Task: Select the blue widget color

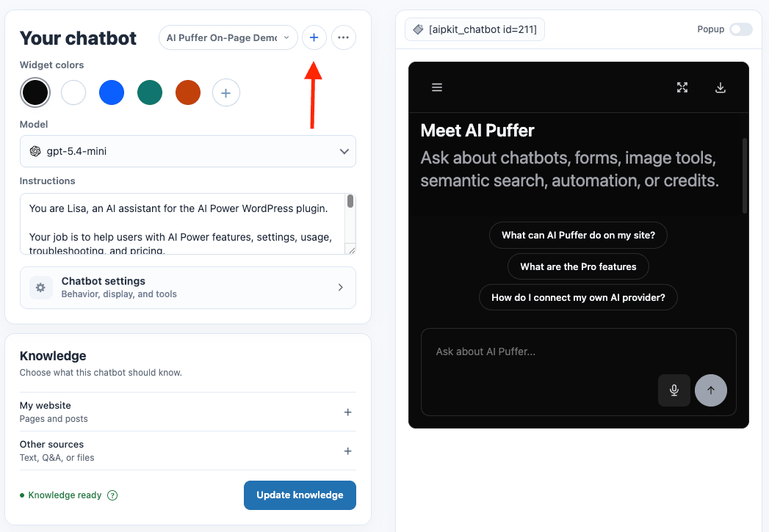Action: [112, 92]
